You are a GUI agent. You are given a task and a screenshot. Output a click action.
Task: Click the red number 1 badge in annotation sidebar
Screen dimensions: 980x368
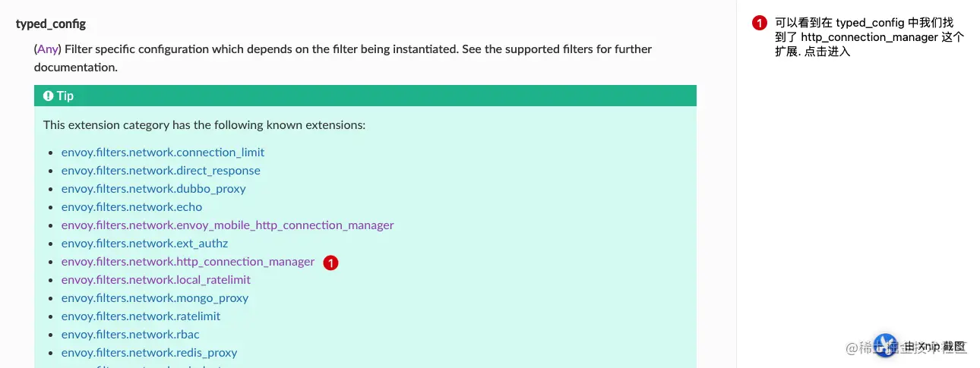click(760, 23)
